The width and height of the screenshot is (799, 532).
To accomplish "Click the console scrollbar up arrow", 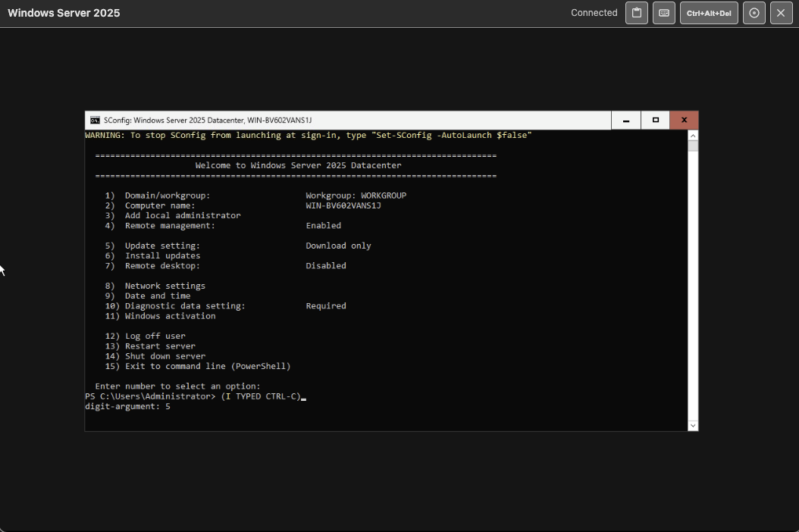I will tap(693, 136).
